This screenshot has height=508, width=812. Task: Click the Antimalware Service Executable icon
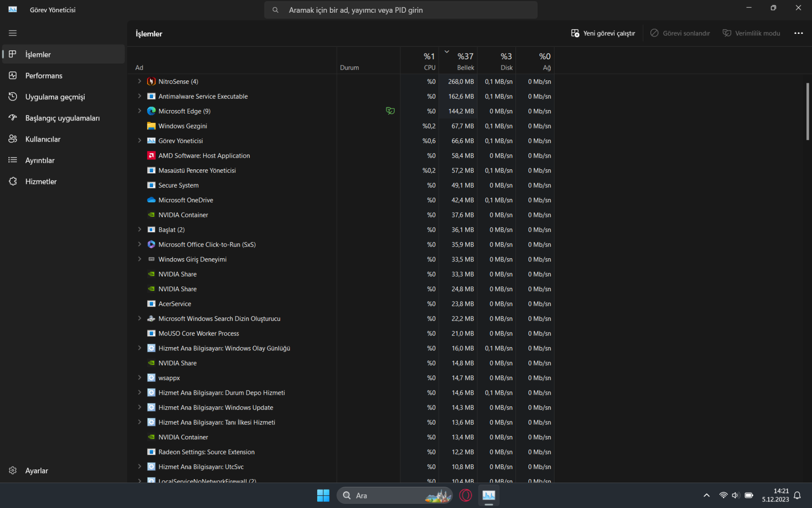(151, 96)
